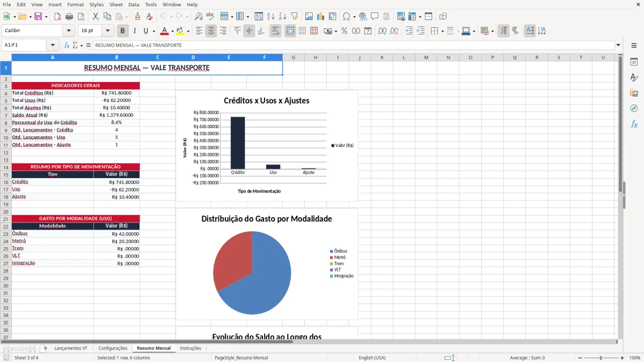Open the Data menu
The height and width of the screenshot is (362, 644).
(134, 4)
